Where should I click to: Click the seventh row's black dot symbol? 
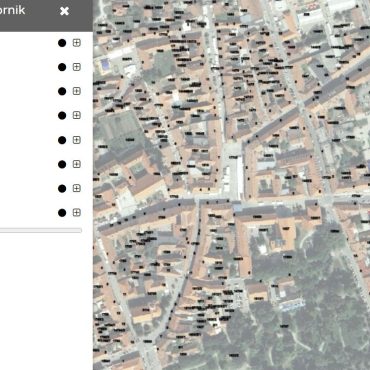click(x=62, y=189)
